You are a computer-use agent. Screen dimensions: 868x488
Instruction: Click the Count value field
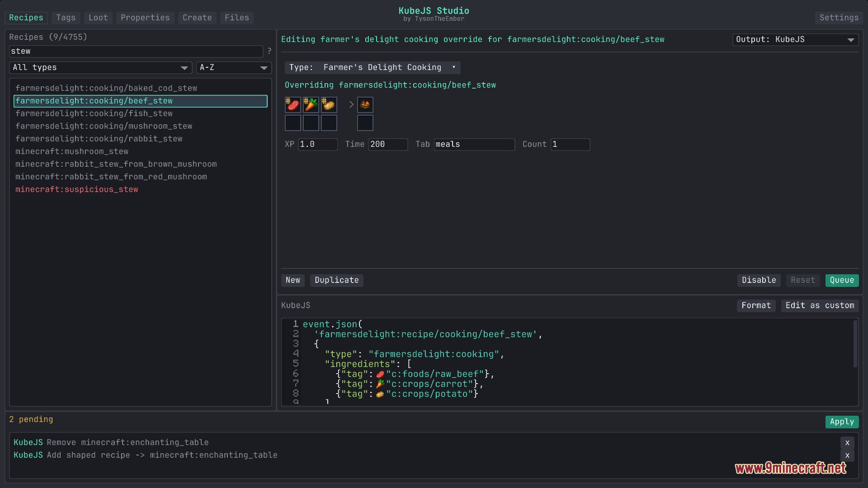tap(571, 145)
